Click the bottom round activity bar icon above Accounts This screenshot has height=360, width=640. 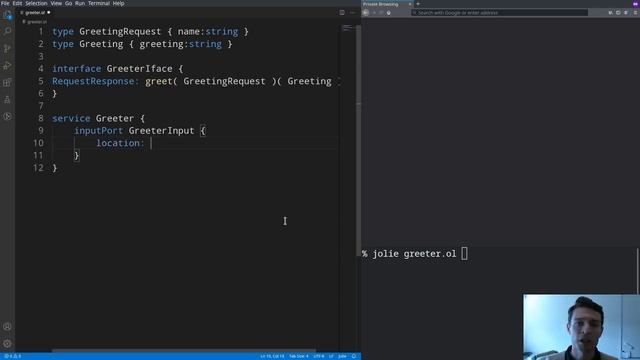(x=7, y=117)
